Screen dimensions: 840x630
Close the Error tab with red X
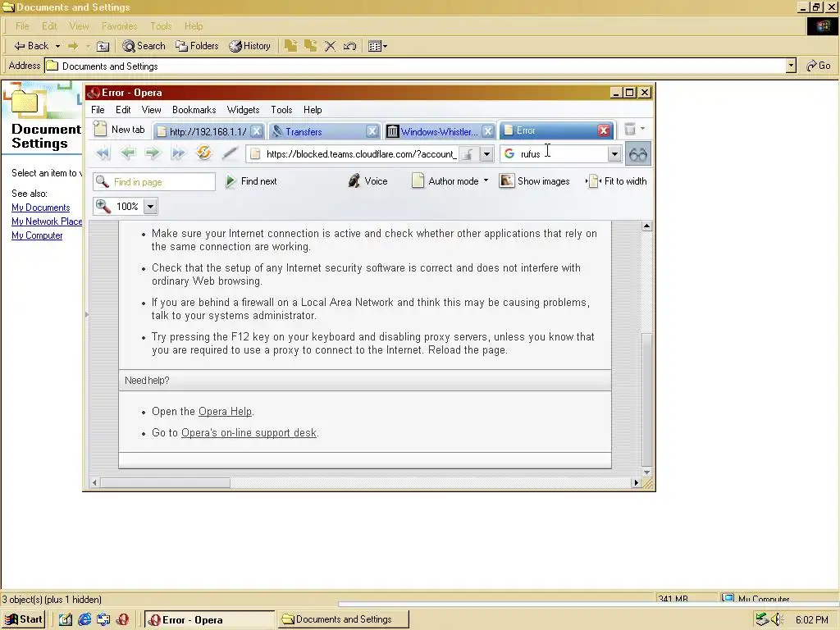tap(604, 130)
